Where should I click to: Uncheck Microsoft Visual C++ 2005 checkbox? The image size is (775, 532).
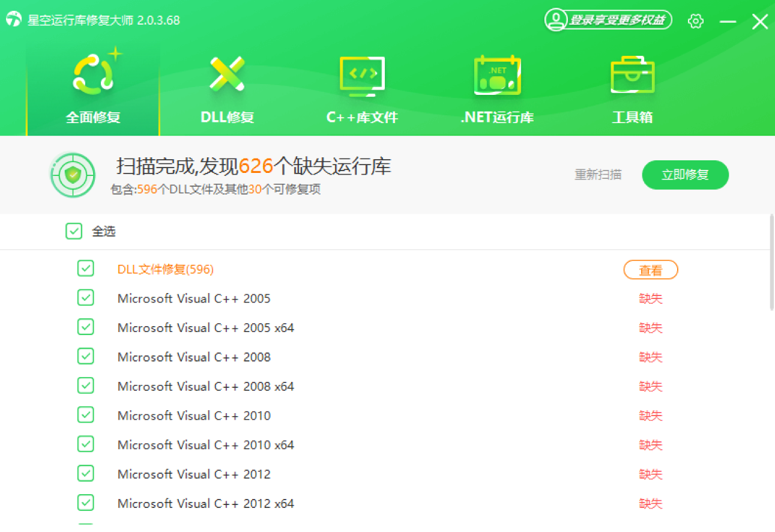[x=86, y=297]
